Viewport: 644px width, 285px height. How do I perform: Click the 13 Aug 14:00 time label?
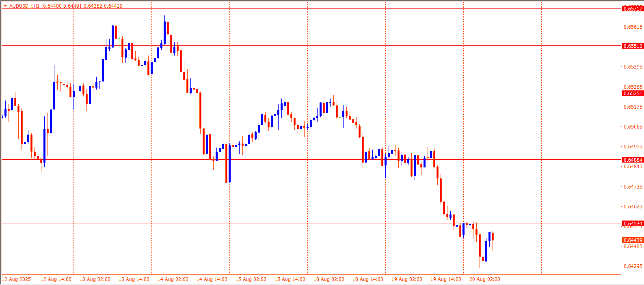tap(134, 279)
